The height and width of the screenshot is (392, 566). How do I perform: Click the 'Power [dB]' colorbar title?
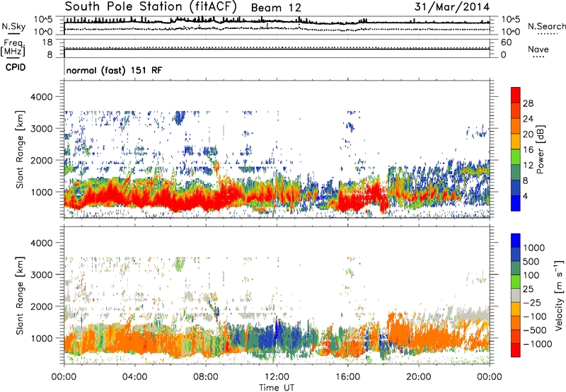540,149
